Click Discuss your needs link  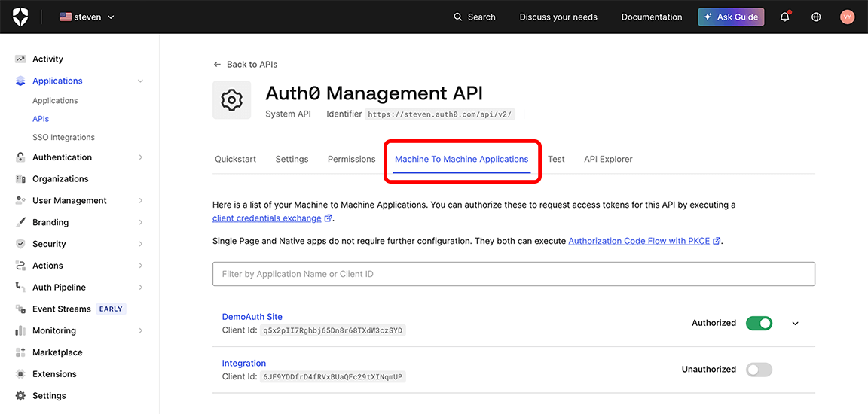pyautogui.click(x=558, y=17)
